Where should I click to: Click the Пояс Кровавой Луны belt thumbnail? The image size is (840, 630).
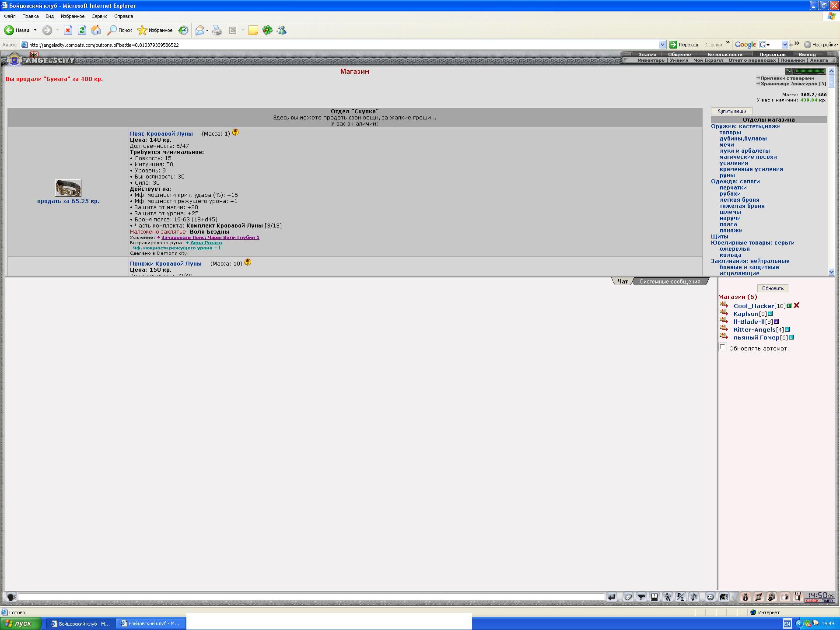click(x=68, y=188)
